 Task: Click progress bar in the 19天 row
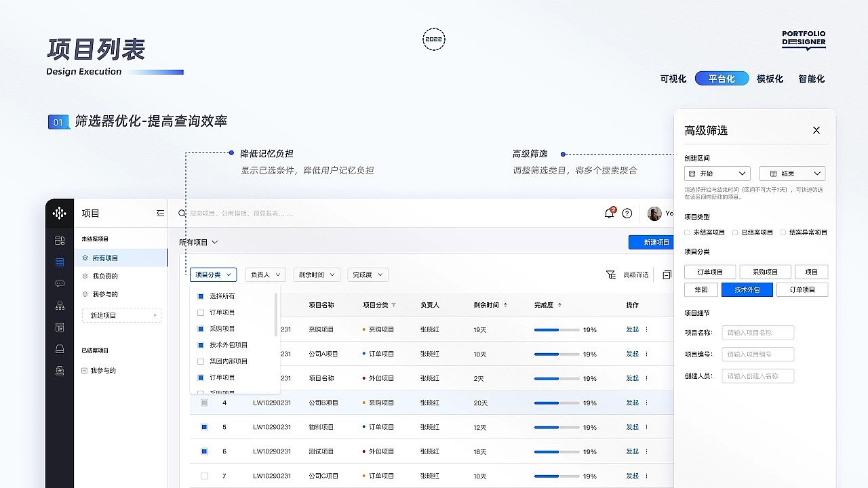tap(557, 329)
